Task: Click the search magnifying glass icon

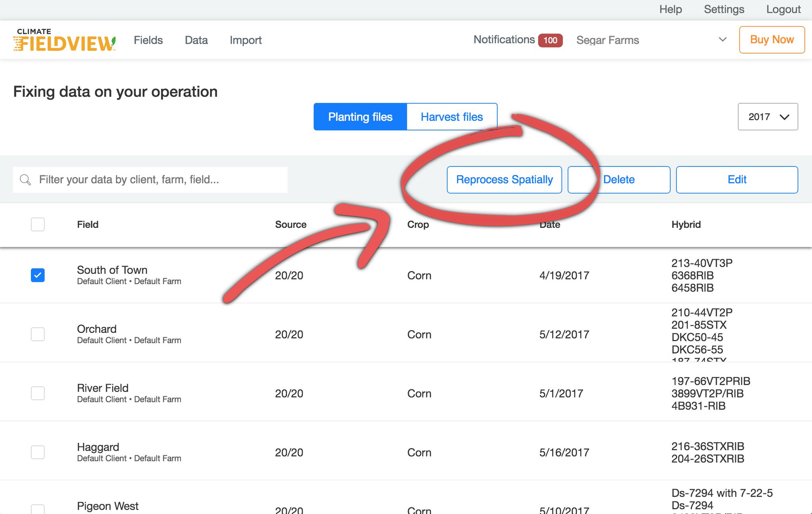Action: (x=25, y=180)
